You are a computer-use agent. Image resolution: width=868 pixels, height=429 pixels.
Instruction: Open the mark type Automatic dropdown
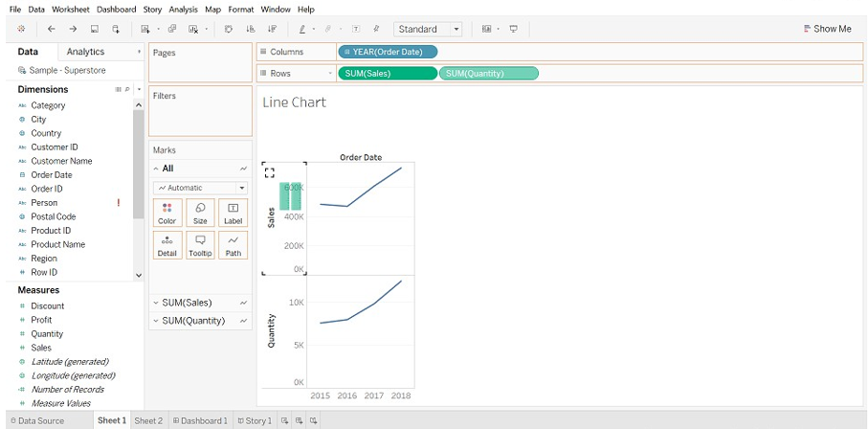pos(200,188)
